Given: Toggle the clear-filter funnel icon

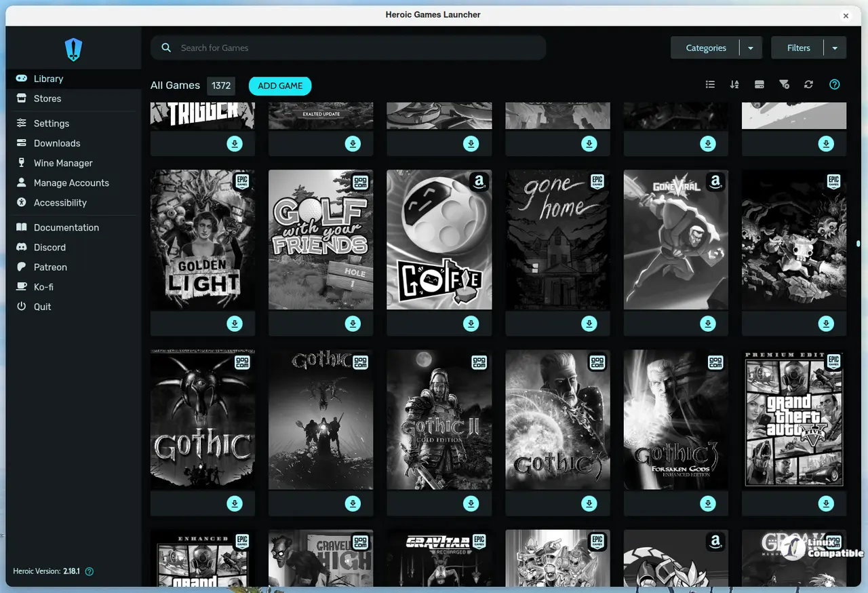Looking at the screenshot, I should [x=784, y=85].
